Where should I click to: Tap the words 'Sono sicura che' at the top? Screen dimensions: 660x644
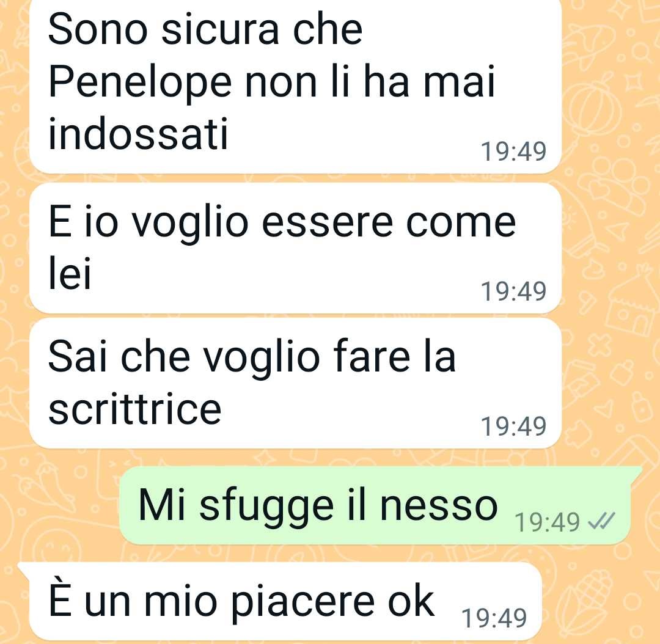click(205, 29)
